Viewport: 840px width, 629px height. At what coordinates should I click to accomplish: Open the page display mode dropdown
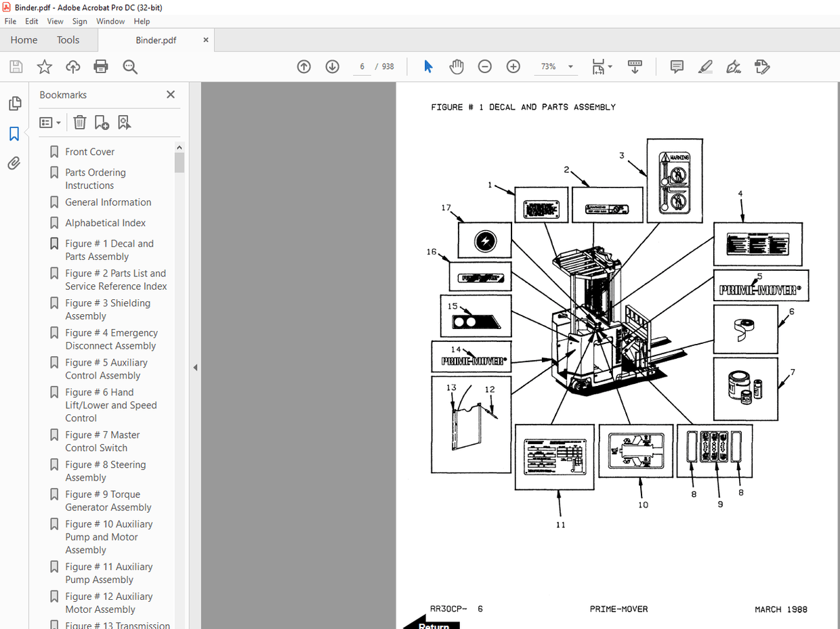click(602, 66)
